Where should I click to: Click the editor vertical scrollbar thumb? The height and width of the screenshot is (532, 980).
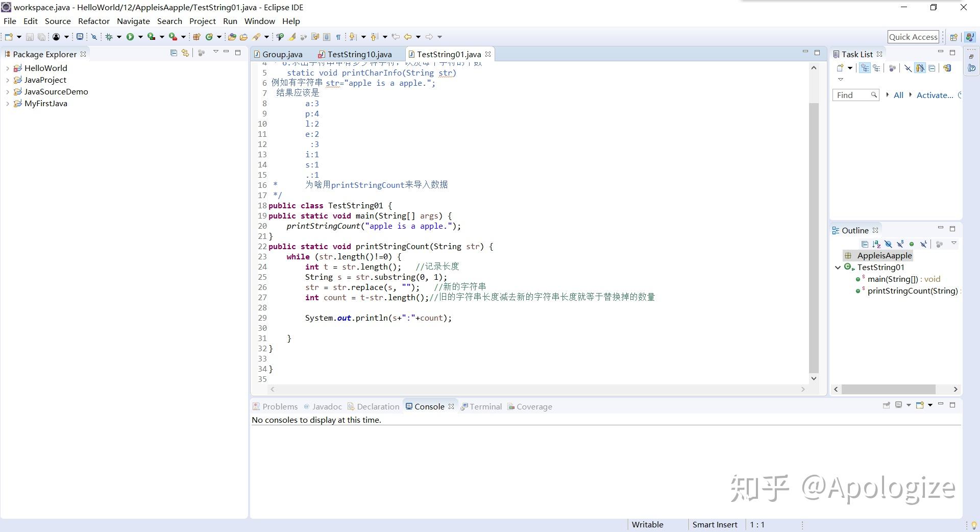[x=814, y=238]
